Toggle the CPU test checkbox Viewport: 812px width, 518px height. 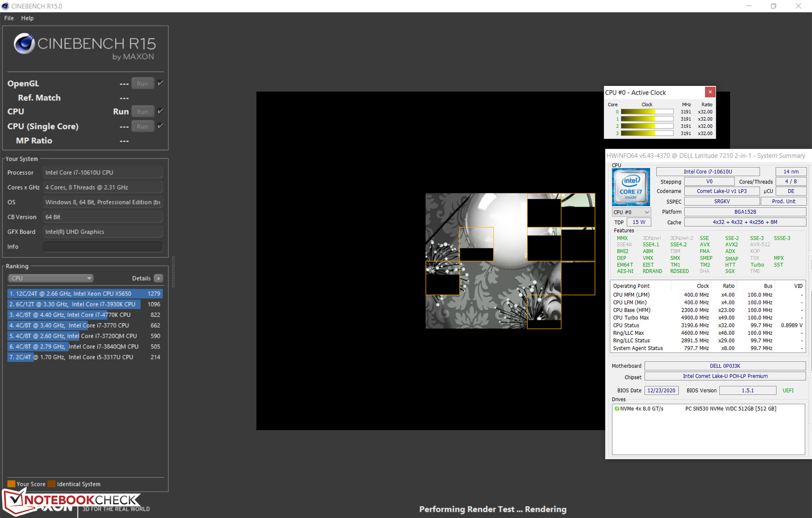[160, 111]
